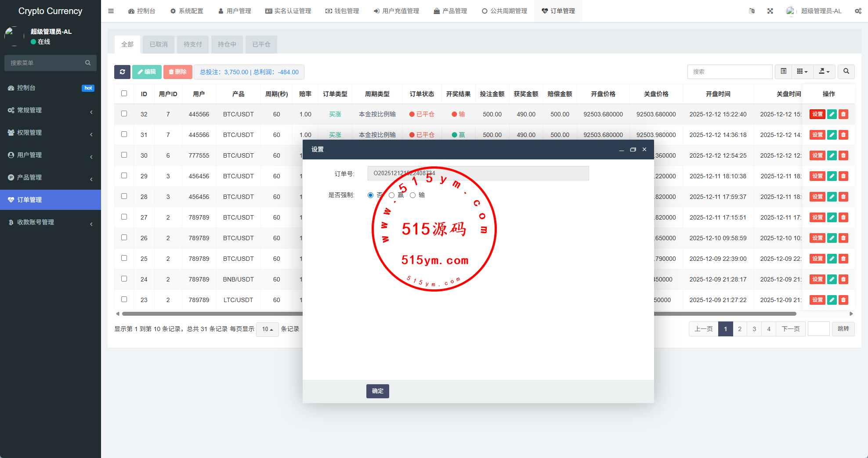Click the 确定 button in dialog

pos(377,391)
